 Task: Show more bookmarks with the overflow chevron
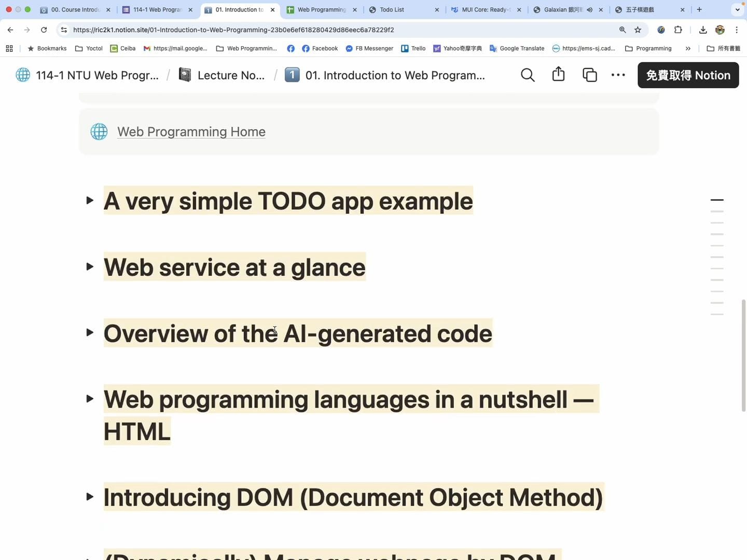coord(688,49)
